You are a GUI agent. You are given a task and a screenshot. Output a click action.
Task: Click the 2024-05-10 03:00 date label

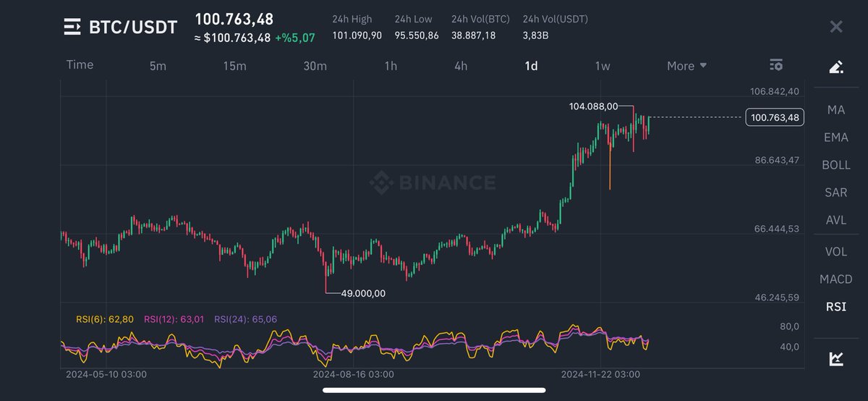[x=106, y=374]
